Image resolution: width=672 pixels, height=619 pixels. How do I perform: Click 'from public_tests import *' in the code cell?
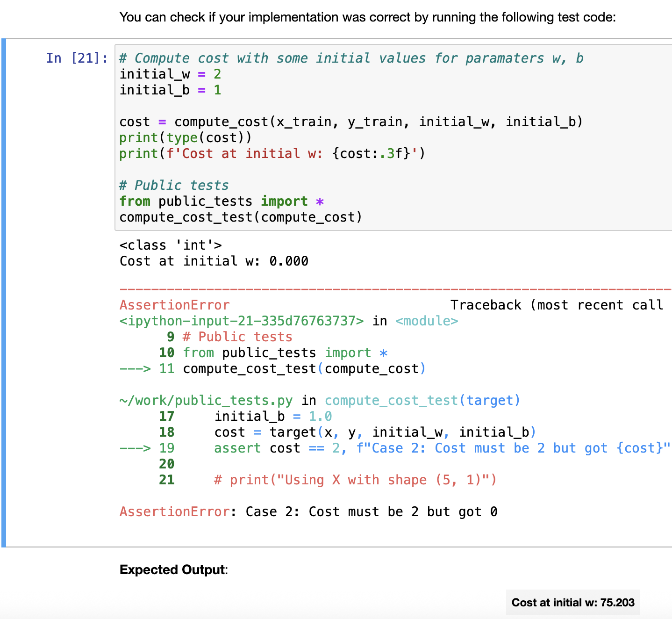tap(222, 201)
